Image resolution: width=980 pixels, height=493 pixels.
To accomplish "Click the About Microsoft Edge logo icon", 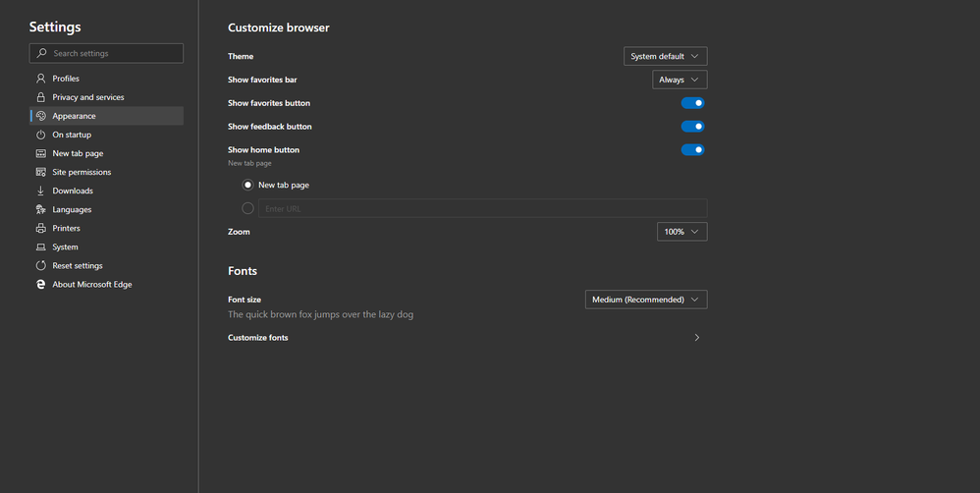I will (x=40, y=285).
